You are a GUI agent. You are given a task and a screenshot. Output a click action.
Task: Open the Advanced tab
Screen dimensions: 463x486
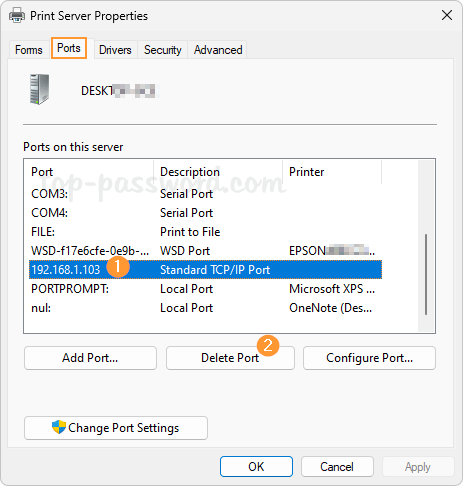pos(218,50)
